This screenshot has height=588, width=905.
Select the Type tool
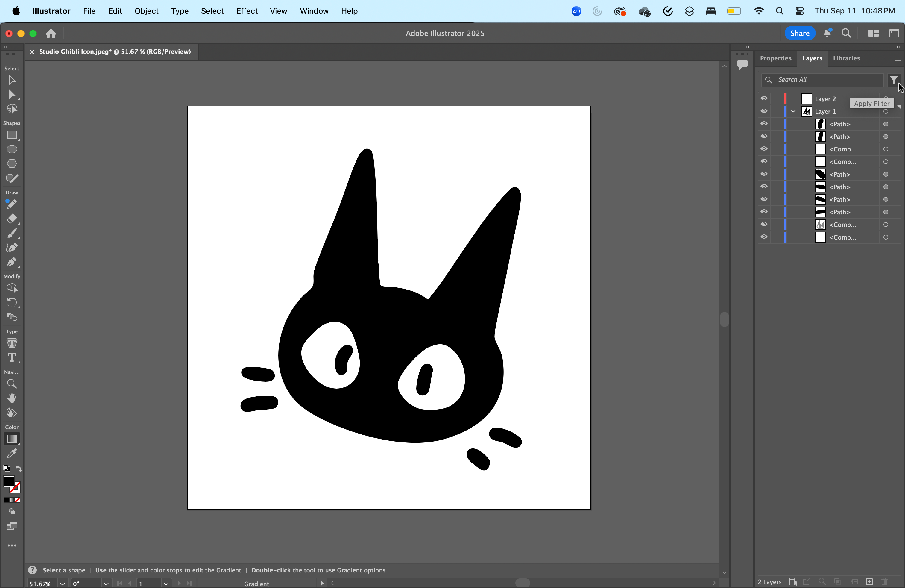(12, 358)
